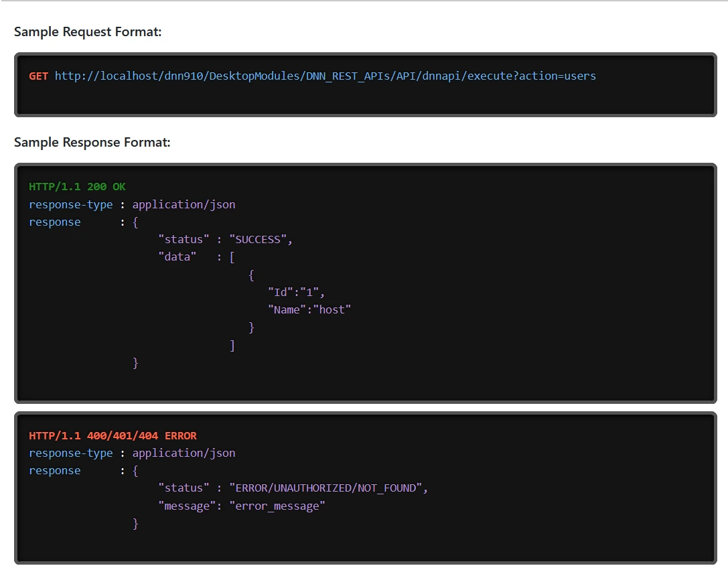Click the closing square bracket of data array

[x=232, y=346]
